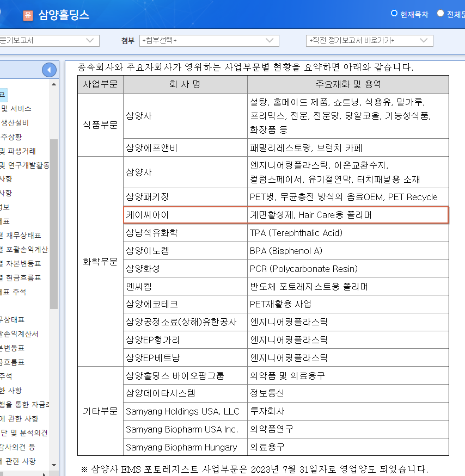The width and height of the screenshot is (465, 476).
Task: Click the BPA (Bisphenol A) cell
Action: point(348,251)
